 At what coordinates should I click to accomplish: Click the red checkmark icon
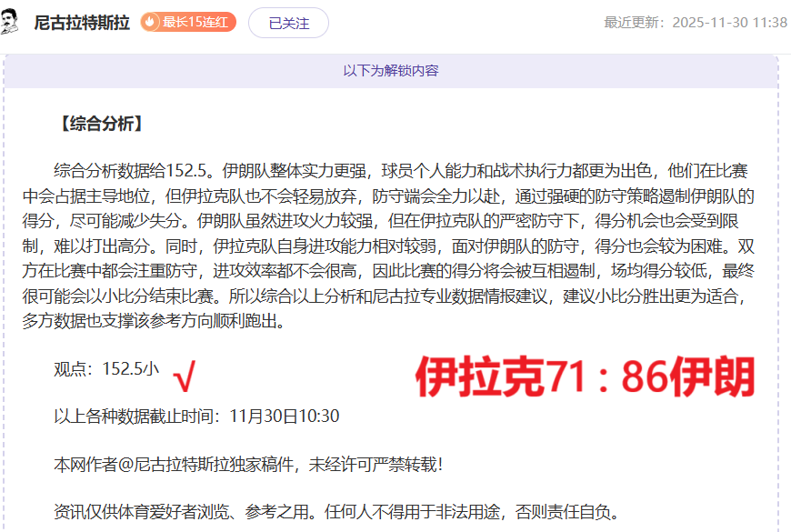click(x=185, y=371)
